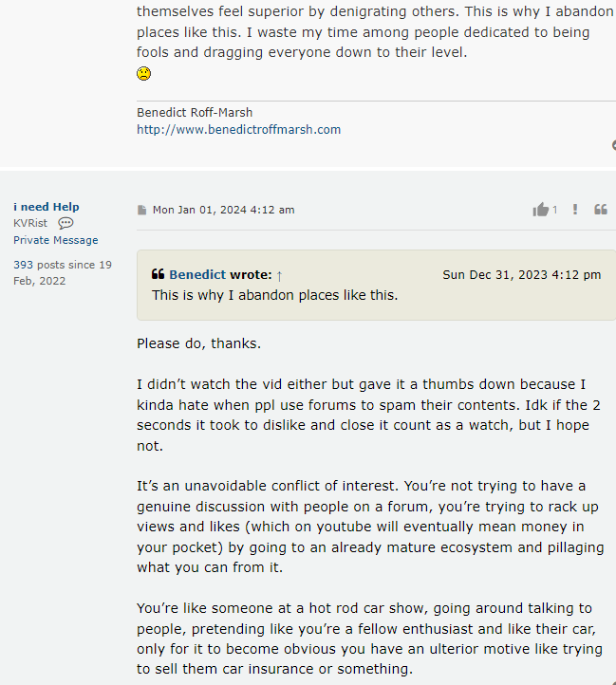Screen dimensions: 616x685
Task: Click the "Please do, thanks." reply text
Action: click(198, 343)
